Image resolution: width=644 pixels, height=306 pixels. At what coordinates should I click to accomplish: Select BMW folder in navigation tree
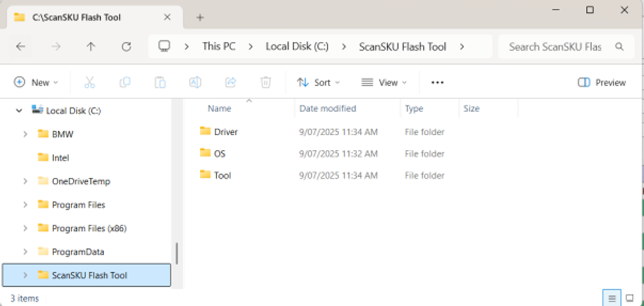pyautogui.click(x=62, y=134)
